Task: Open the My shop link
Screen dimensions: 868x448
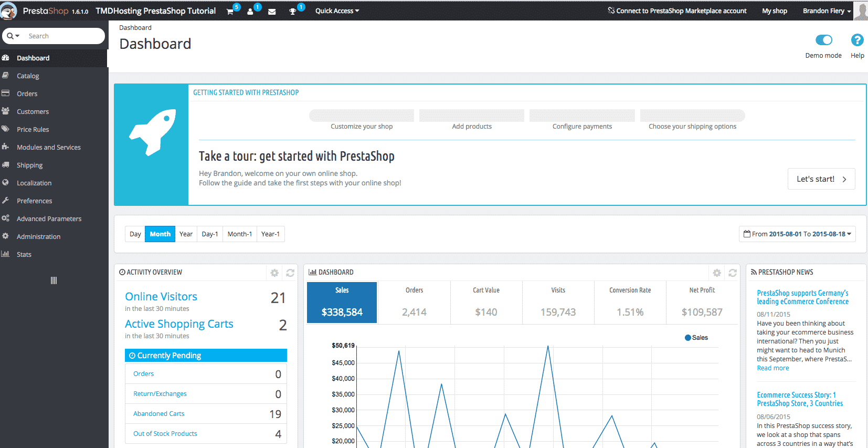Action: pos(775,11)
